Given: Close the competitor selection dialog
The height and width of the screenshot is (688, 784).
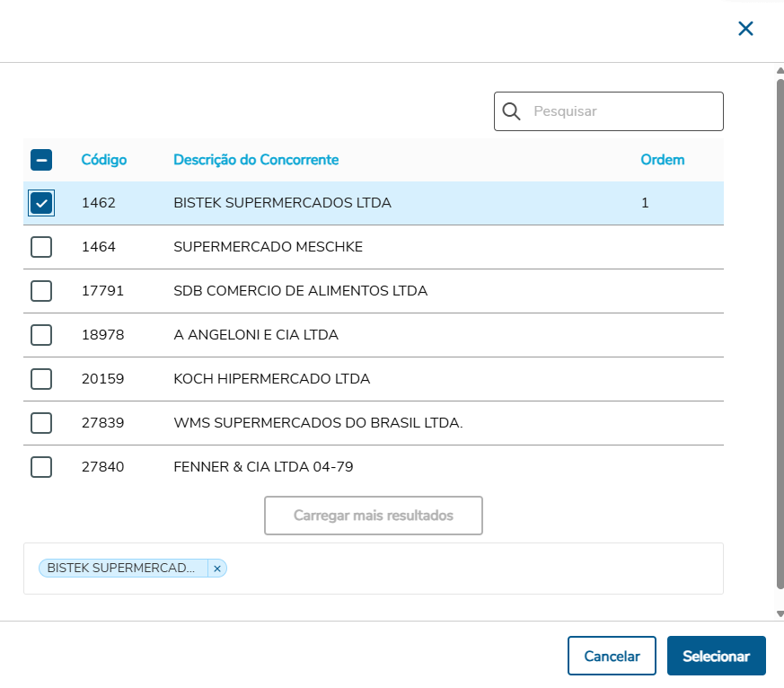Looking at the screenshot, I should [x=745, y=29].
